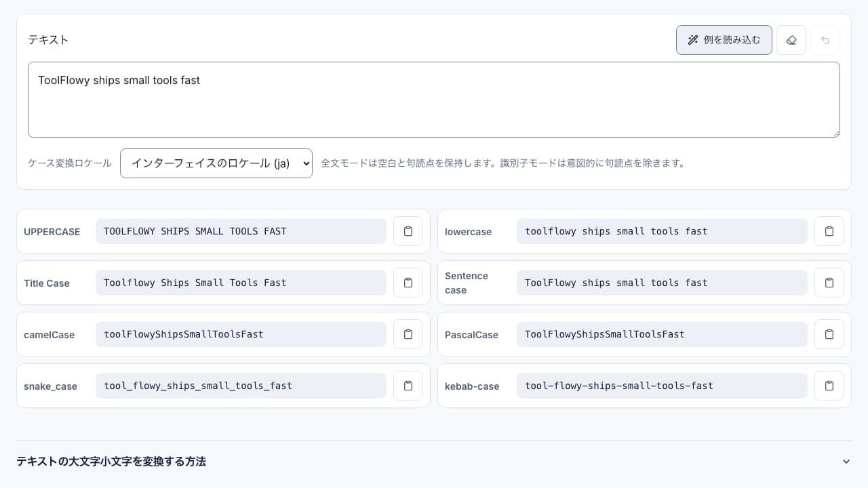Copy the UPPERCASE result with its clipboard icon
The width and height of the screenshot is (868, 488).
click(x=408, y=231)
